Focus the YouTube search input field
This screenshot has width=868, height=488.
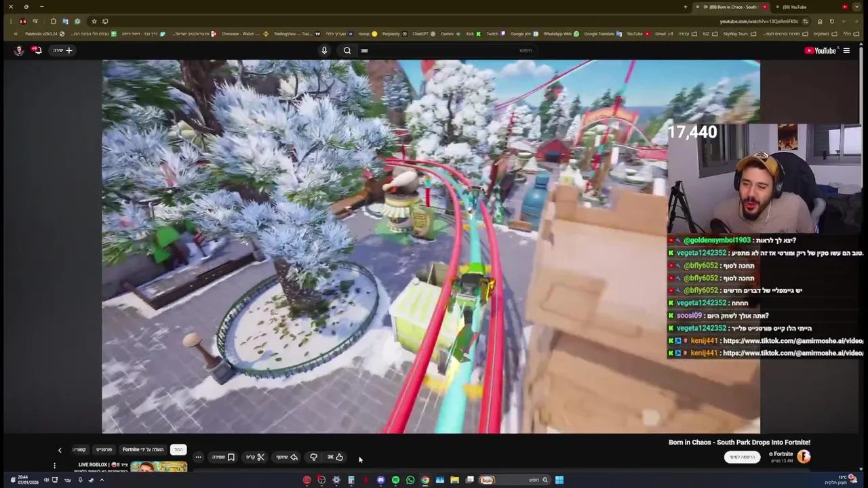coord(448,50)
